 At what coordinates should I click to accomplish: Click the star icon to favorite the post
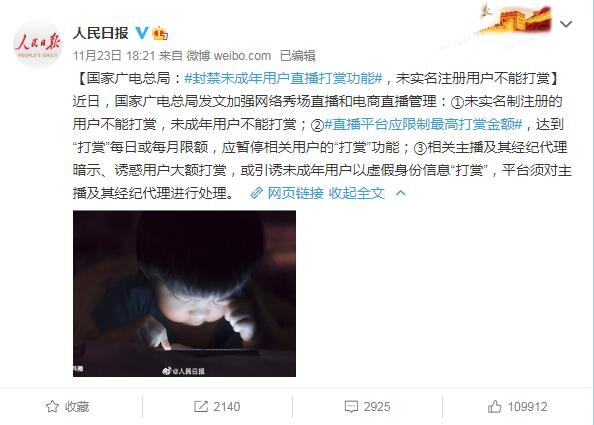pos(52,406)
